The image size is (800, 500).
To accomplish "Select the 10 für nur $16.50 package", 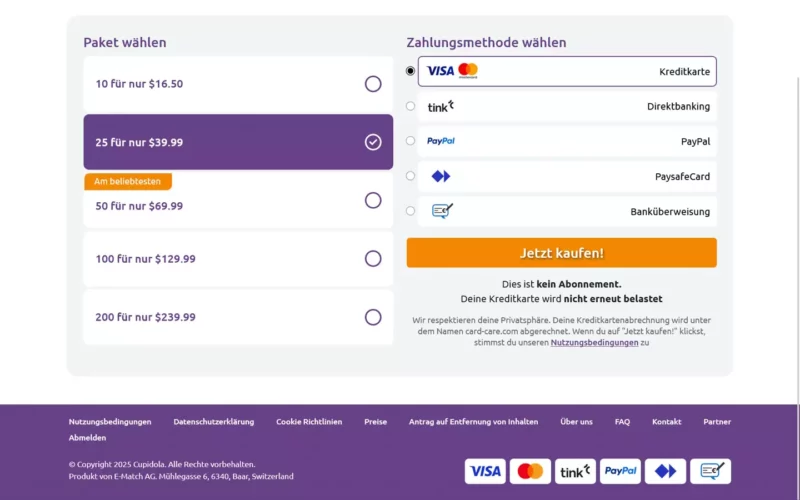I will coord(238,84).
